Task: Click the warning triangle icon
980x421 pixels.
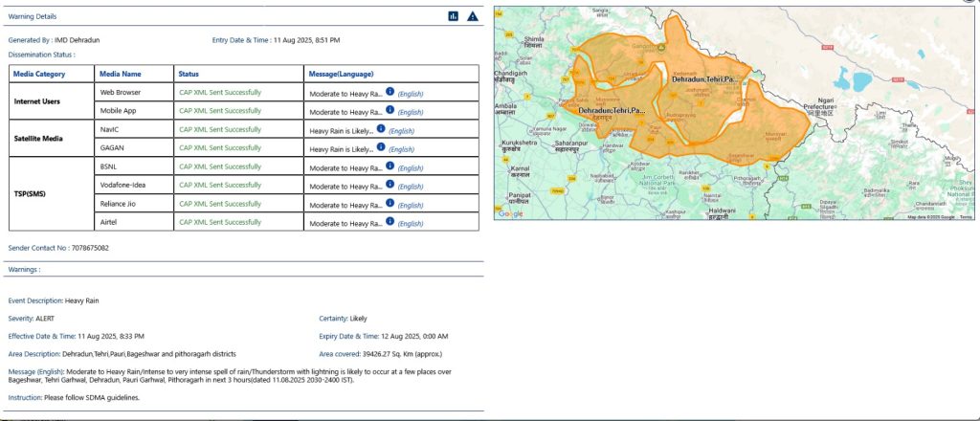Action: coord(473,16)
